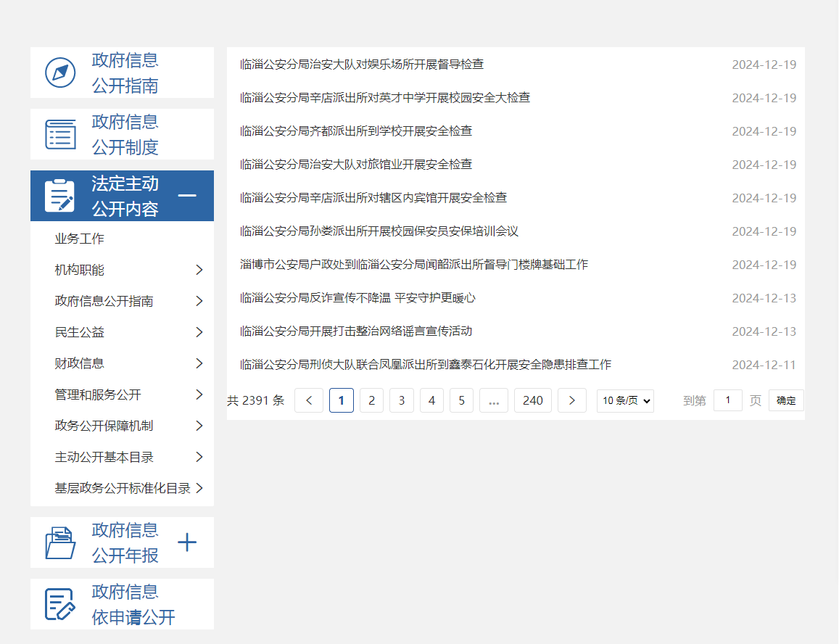Expand the 管理和服务公开 submenu chevron
Image resolution: width=839 pixels, height=644 pixels.
(199, 395)
